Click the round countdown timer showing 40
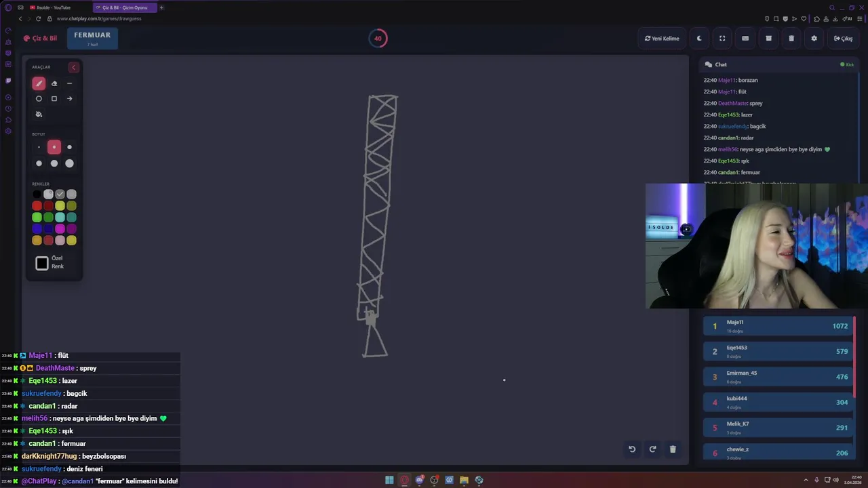 [378, 39]
